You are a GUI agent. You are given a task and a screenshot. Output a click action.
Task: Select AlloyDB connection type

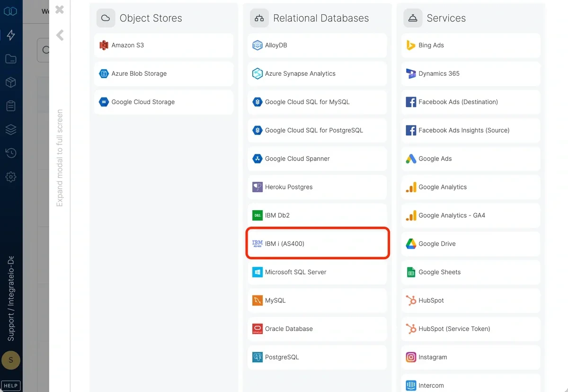click(x=317, y=45)
